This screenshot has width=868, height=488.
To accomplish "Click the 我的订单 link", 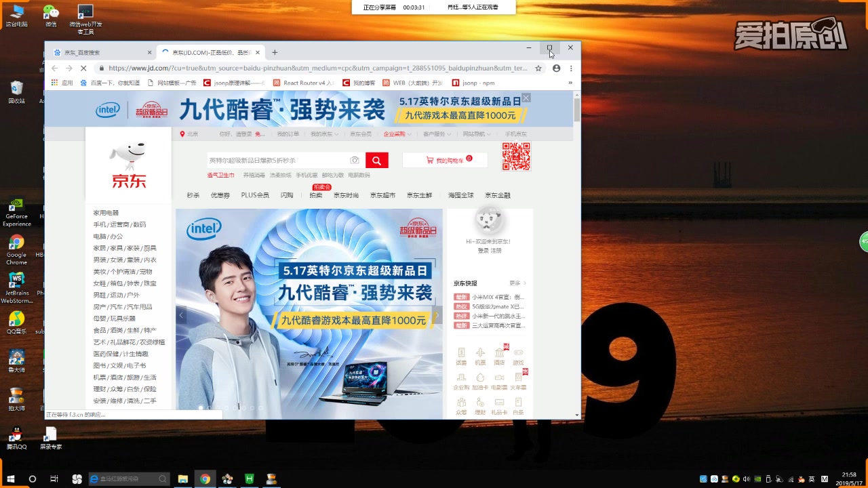I will pos(288,134).
